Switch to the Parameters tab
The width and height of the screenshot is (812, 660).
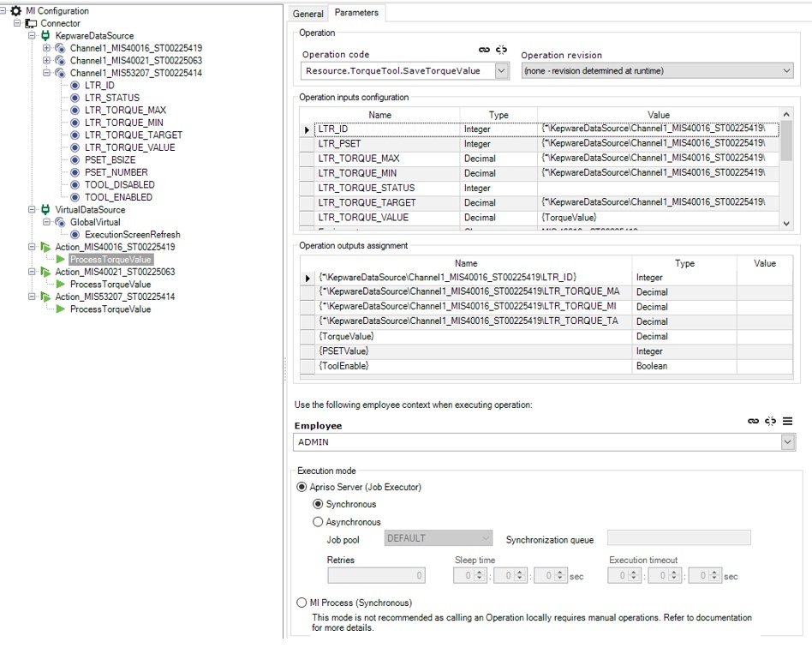point(357,13)
